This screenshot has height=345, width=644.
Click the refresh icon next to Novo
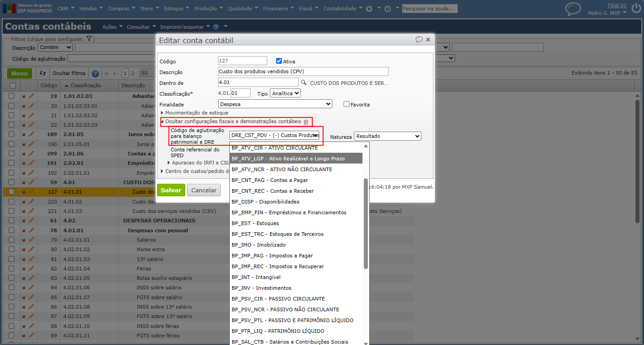pyautogui.click(x=43, y=73)
